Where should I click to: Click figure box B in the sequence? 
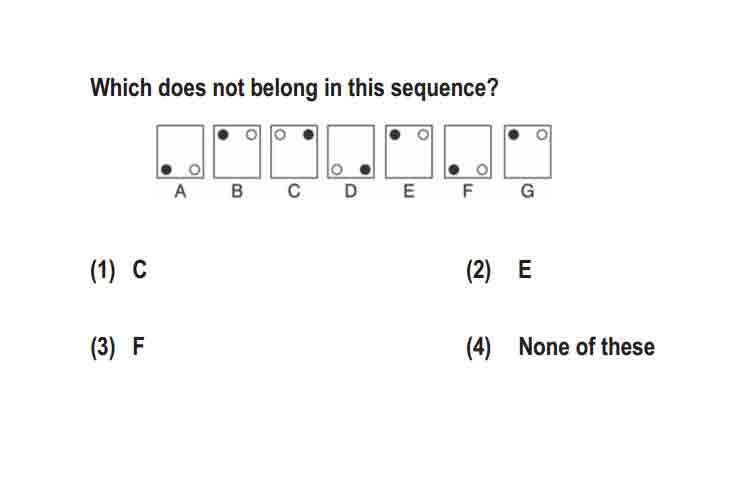tap(237, 152)
